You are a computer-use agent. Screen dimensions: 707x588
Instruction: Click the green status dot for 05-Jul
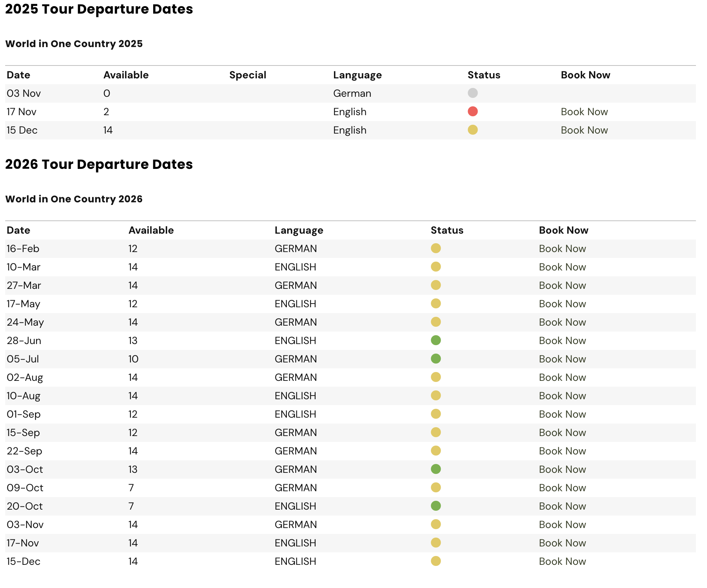[436, 358]
